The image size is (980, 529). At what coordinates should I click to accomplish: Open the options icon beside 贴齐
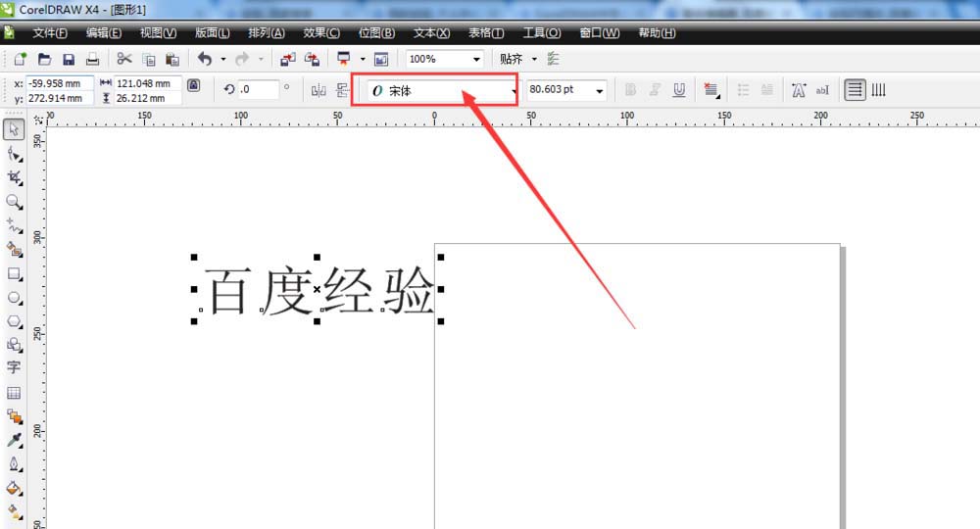tap(553, 59)
